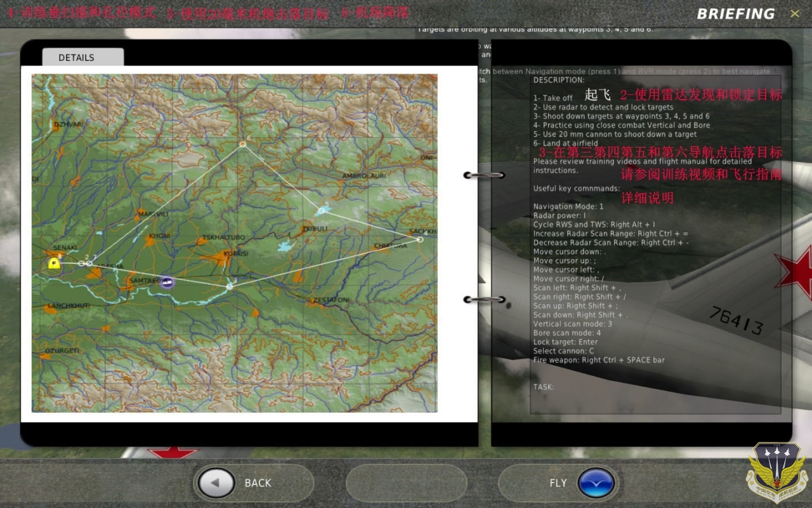Click the FLY button label
812x508 pixels.
pyautogui.click(x=558, y=483)
